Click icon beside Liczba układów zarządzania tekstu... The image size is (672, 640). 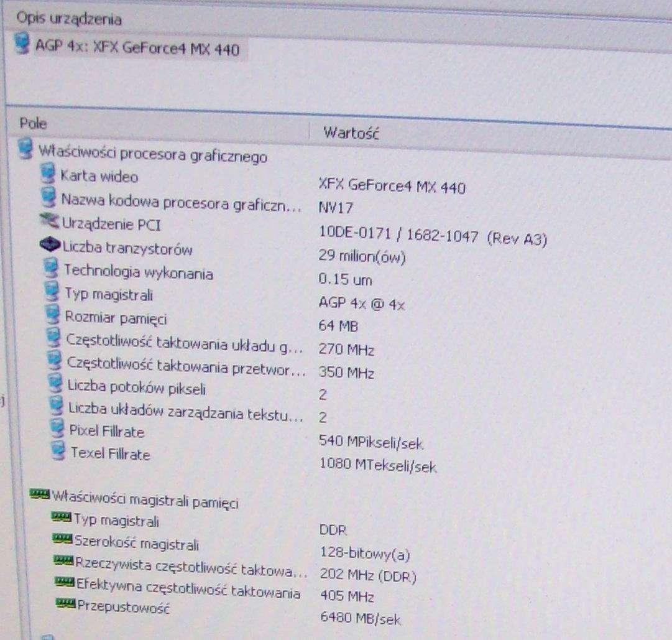[x=56, y=406]
